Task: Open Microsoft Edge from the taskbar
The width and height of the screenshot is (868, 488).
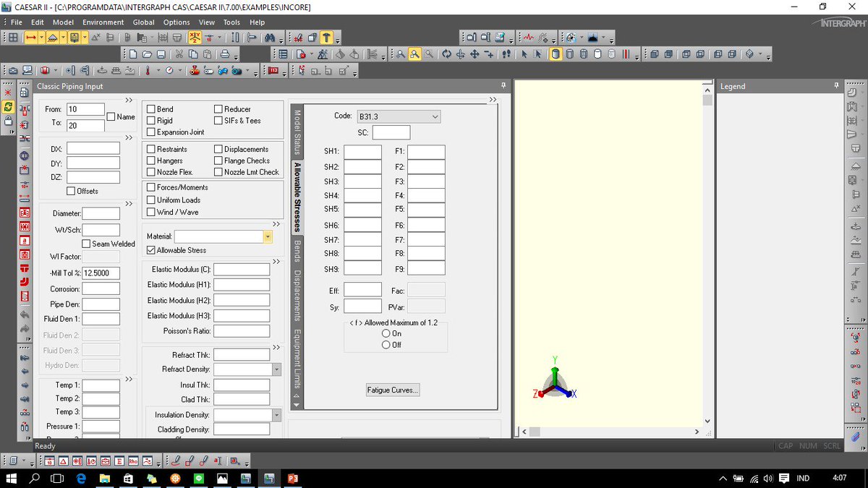Action: click(x=81, y=479)
